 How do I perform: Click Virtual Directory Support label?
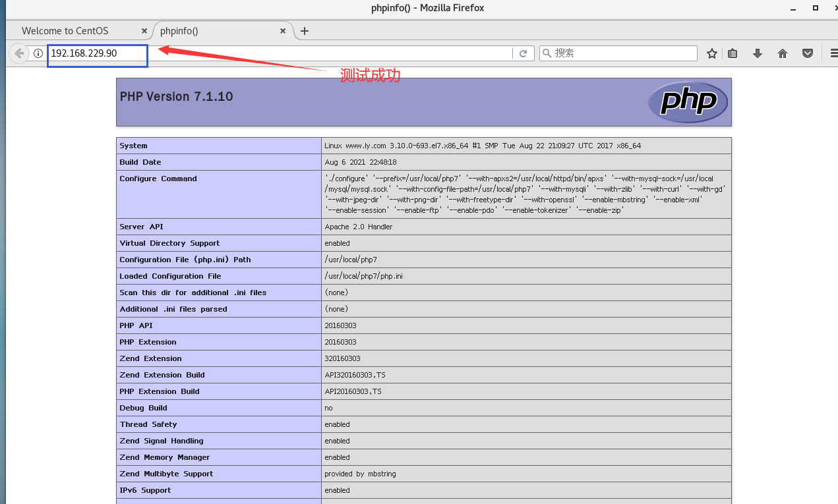point(169,243)
